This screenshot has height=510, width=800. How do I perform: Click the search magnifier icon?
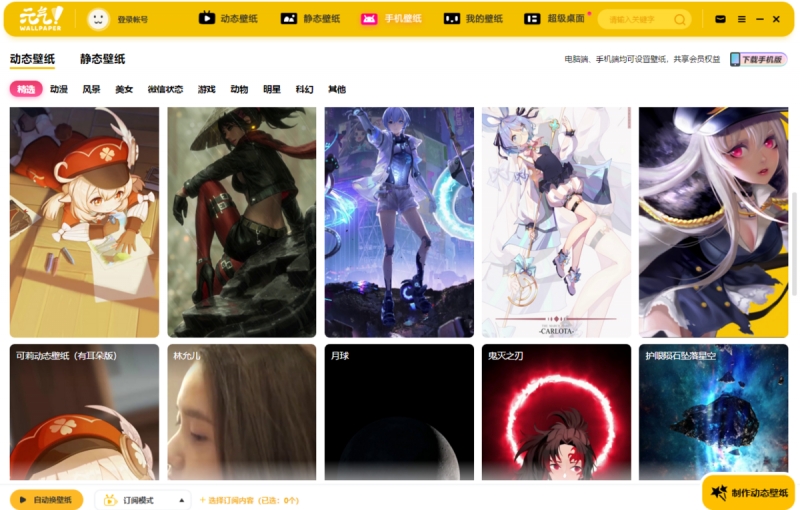coord(680,19)
